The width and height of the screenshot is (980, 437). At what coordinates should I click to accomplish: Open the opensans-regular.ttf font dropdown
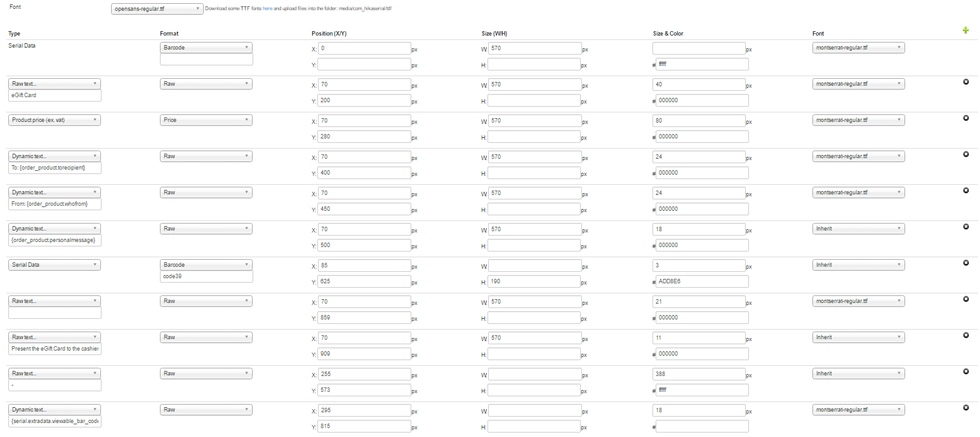point(156,9)
